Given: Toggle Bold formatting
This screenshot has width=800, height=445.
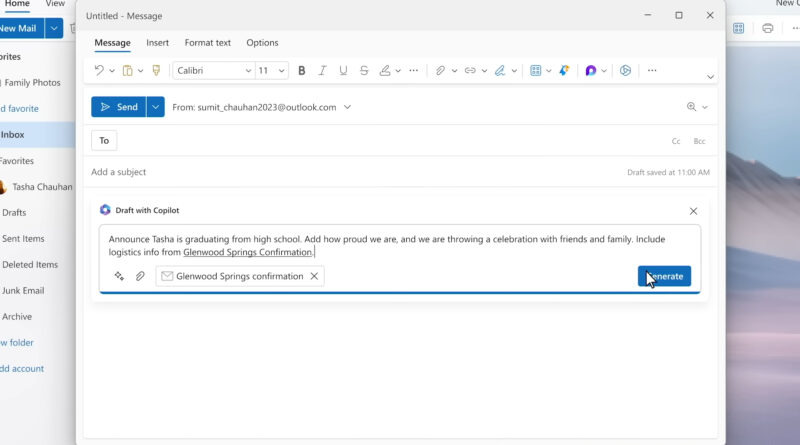Looking at the screenshot, I should pyautogui.click(x=302, y=70).
